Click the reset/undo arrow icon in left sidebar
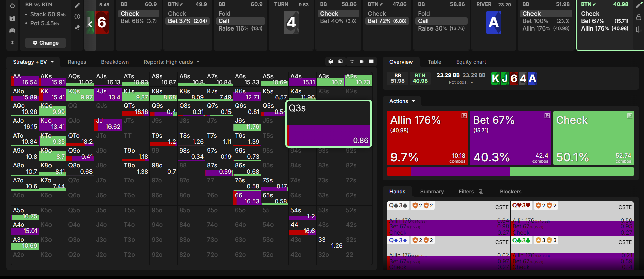 12,6
